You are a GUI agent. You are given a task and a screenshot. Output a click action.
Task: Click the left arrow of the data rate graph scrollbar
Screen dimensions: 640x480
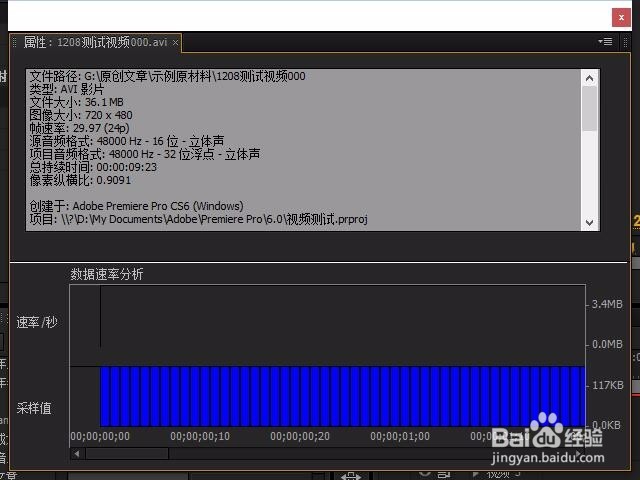click(77, 453)
